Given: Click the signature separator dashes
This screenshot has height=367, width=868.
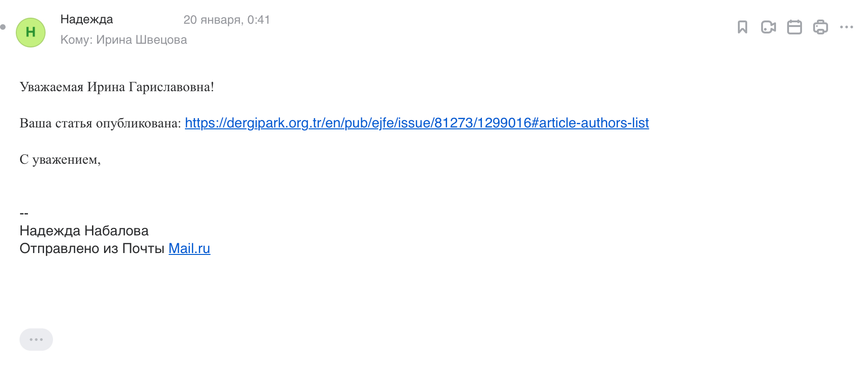Looking at the screenshot, I should [x=24, y=214].
